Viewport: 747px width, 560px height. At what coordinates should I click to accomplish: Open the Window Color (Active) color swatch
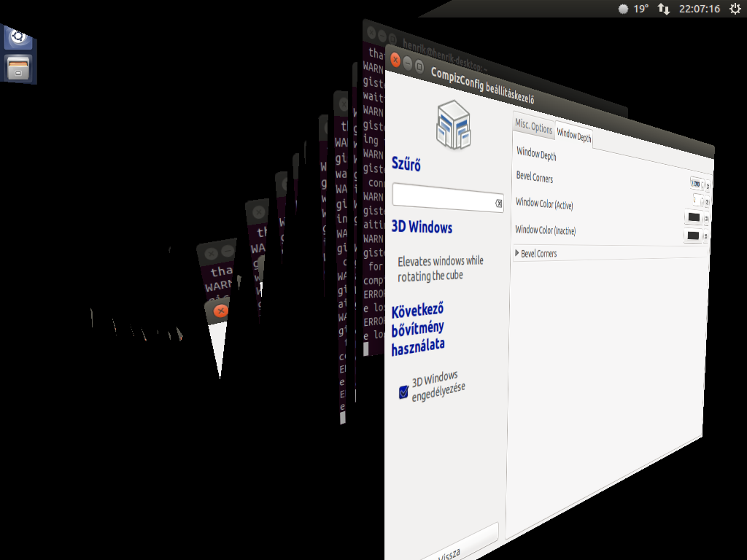click(694, 217)
